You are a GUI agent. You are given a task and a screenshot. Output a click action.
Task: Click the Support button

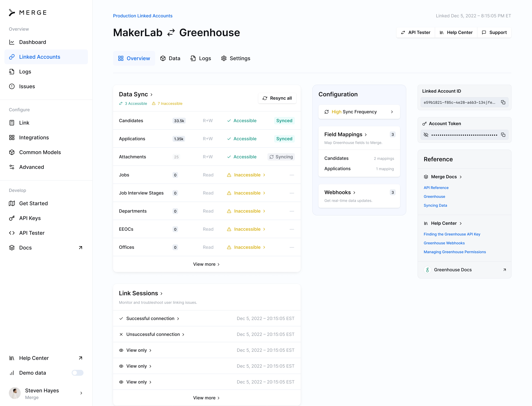(494, 32)
